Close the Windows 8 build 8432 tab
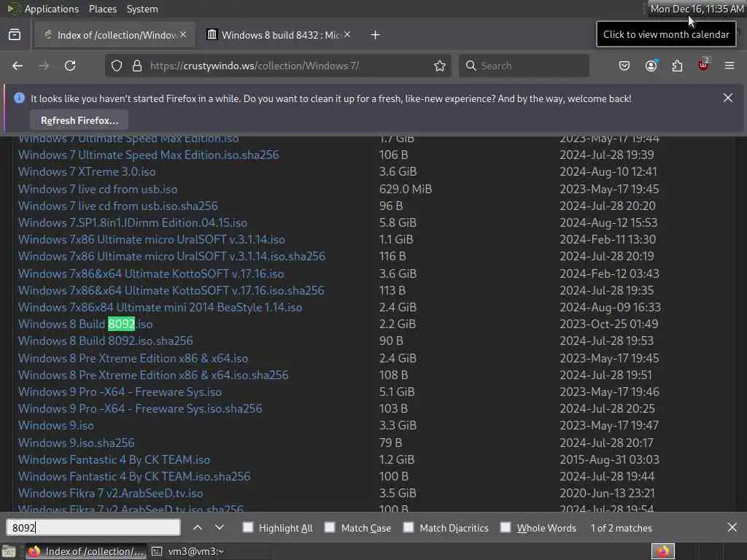 (347, 35)
